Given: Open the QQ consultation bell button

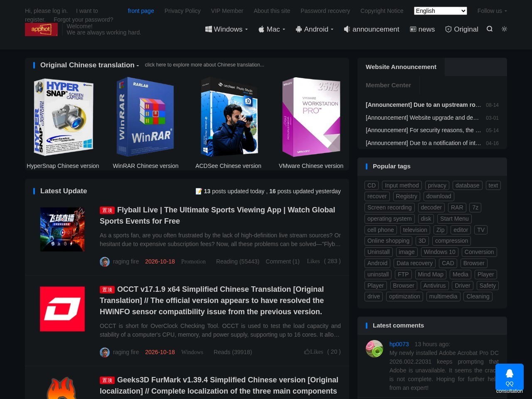Looking at the screenshot, I should [x=510, y=377].
